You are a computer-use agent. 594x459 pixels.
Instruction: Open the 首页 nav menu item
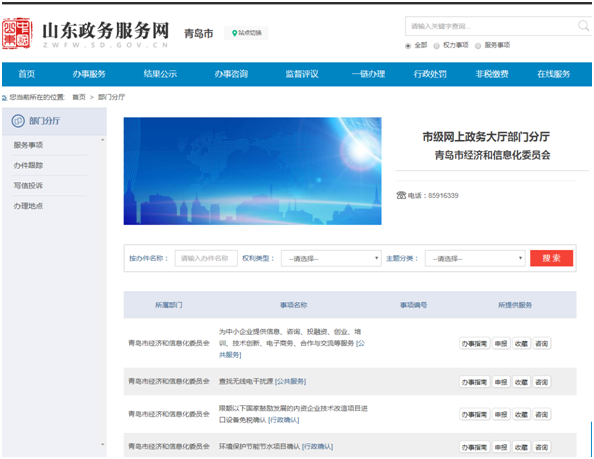point(27,74)
